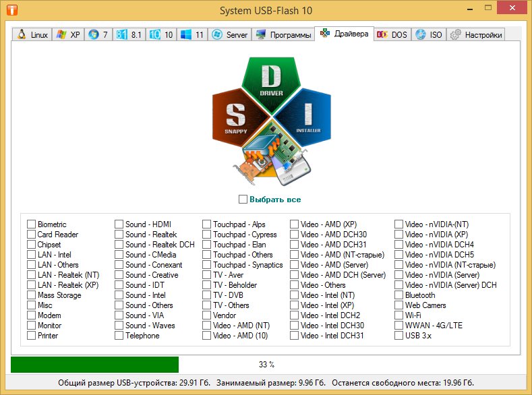Click the Windows XP flag tab icon
The height and width of the screenshot is (395, 532).
click(x=61, y=35)
